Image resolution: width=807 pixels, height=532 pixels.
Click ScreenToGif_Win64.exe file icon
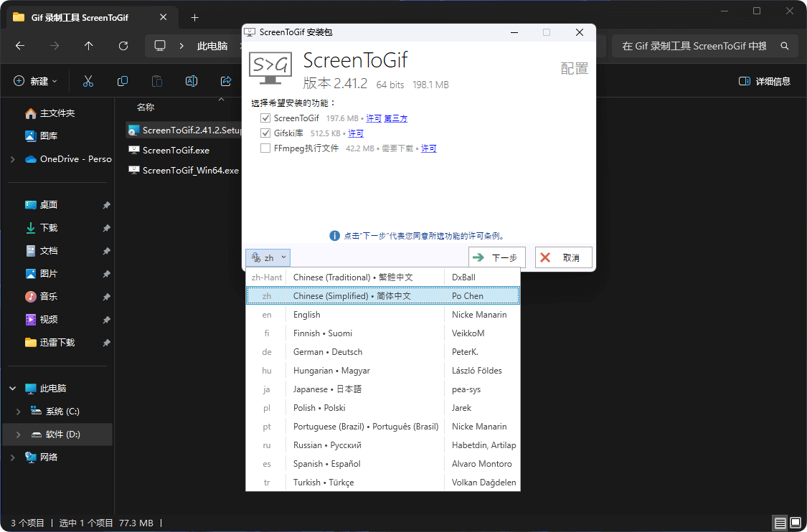[134, 171]
